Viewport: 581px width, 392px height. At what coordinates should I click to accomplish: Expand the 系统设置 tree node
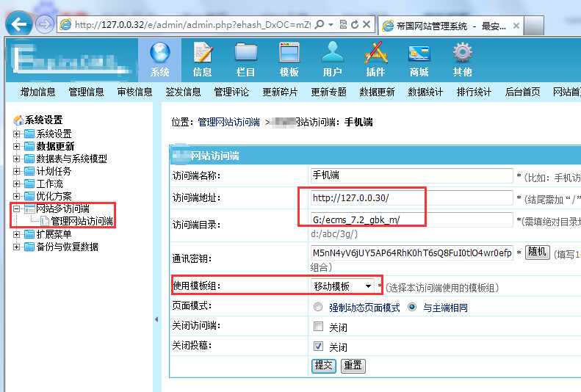point(16,134)
